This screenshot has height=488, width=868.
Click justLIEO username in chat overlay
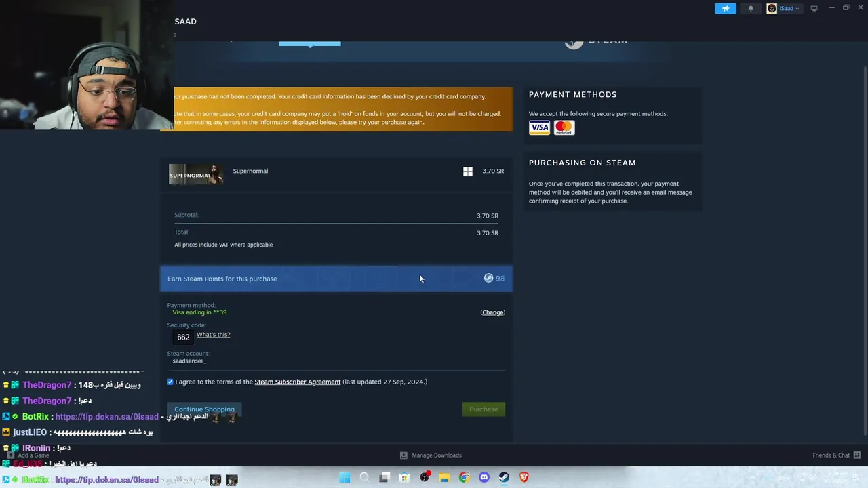click(30, 432)
